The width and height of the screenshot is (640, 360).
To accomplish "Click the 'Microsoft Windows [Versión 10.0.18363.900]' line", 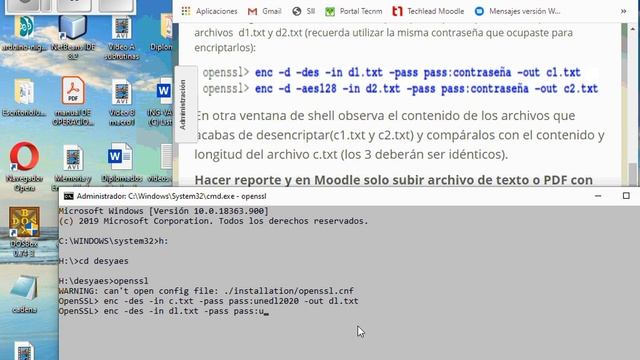I will (x=164, y=211).
